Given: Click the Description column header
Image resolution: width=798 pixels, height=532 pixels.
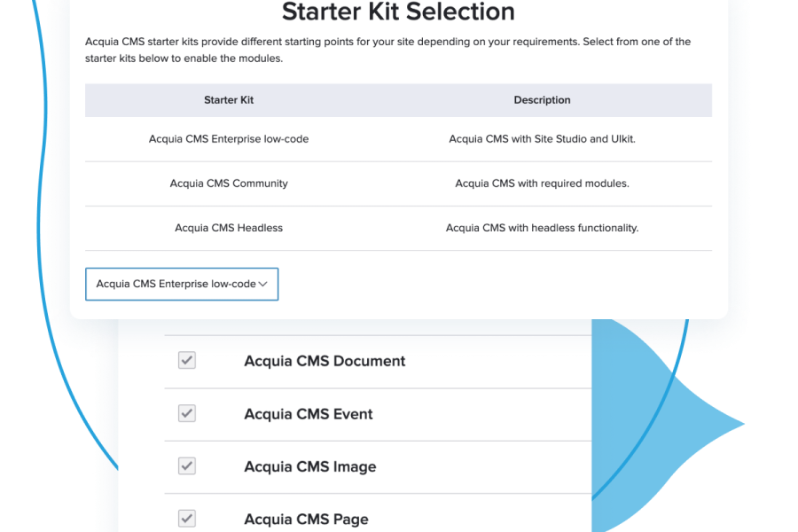Looking at the screenshot, I should click(x=542, y=100).
